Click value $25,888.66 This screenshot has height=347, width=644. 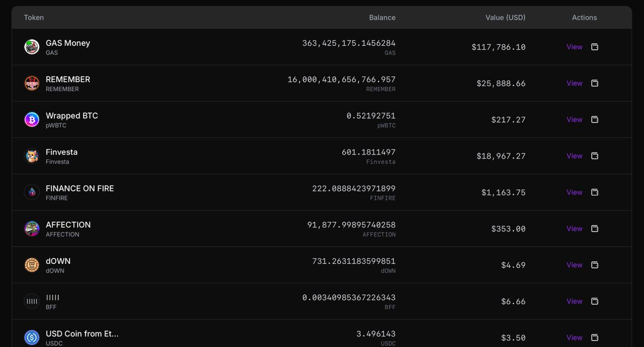pyautogui.click(x=501, y=83)
